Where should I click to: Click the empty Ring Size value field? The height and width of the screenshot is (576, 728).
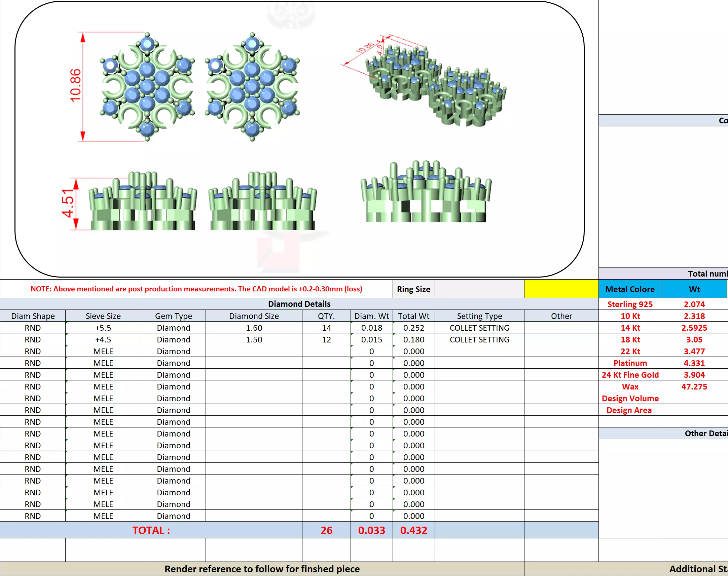coord(479,289)
